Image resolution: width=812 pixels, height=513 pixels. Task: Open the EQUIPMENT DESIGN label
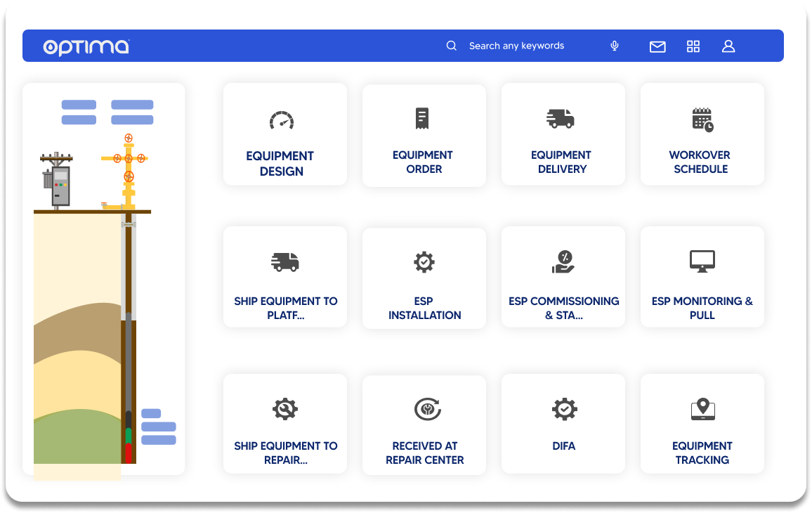tap(280, 164)
